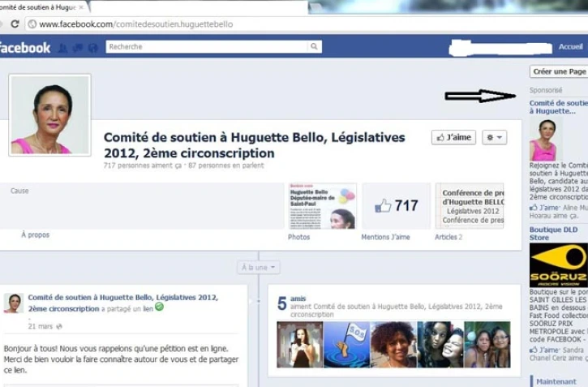This screenshot has height=387, width=588.
Task: Click the page title heading Comité de soutien
Action: [254, 145]
